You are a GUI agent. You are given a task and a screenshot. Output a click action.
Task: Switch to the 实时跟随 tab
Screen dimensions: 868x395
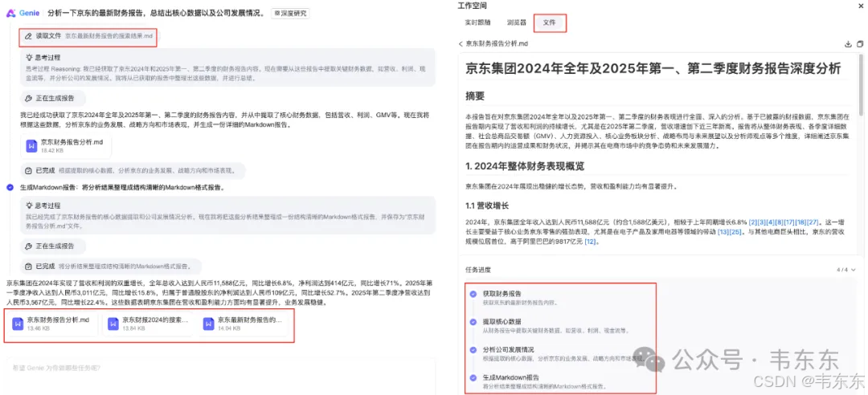477,23
